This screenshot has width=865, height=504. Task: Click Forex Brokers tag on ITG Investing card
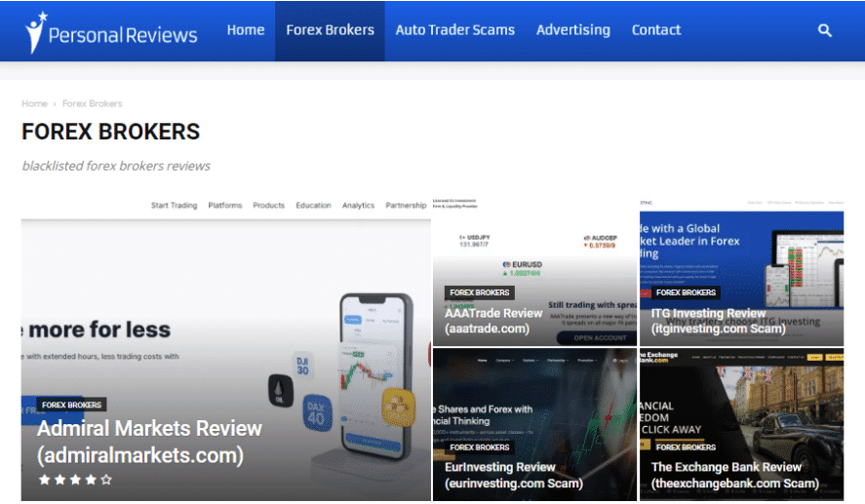coord(686,292)
